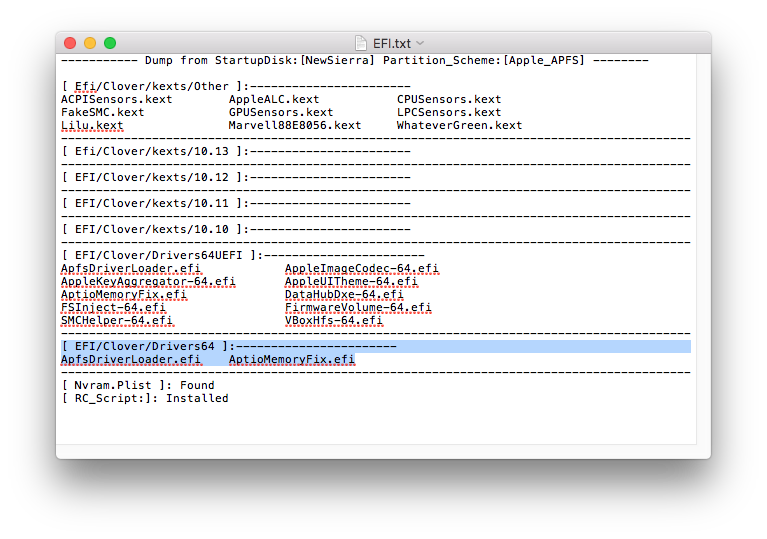The width and height of the screenshot is (767, 539).
Task: Close the EFI.txt window with red button
Action: 70,43
